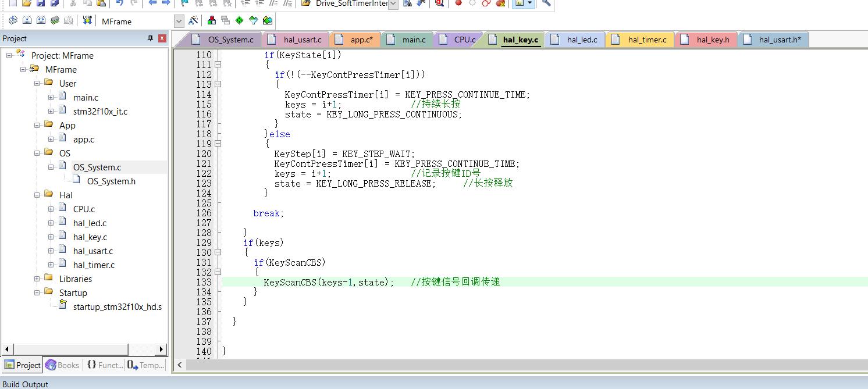Collapse the fold marker at line 119

click(218, 144)
